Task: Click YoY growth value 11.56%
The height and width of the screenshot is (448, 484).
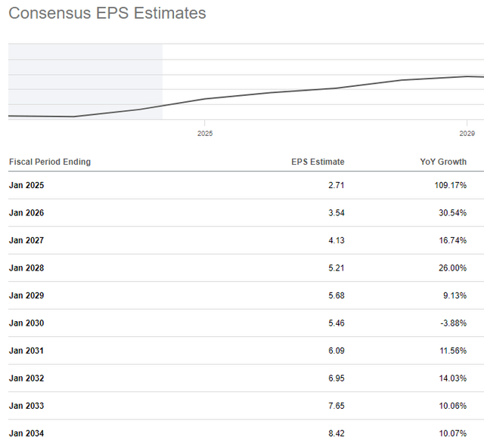Action: 453,351
